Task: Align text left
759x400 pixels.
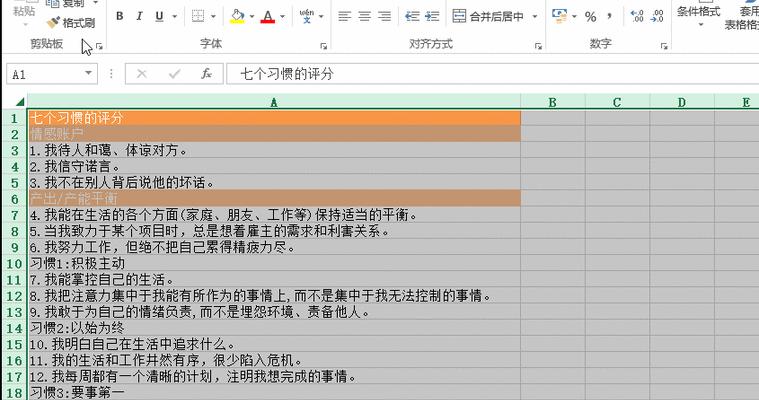Action: (344, 16)
